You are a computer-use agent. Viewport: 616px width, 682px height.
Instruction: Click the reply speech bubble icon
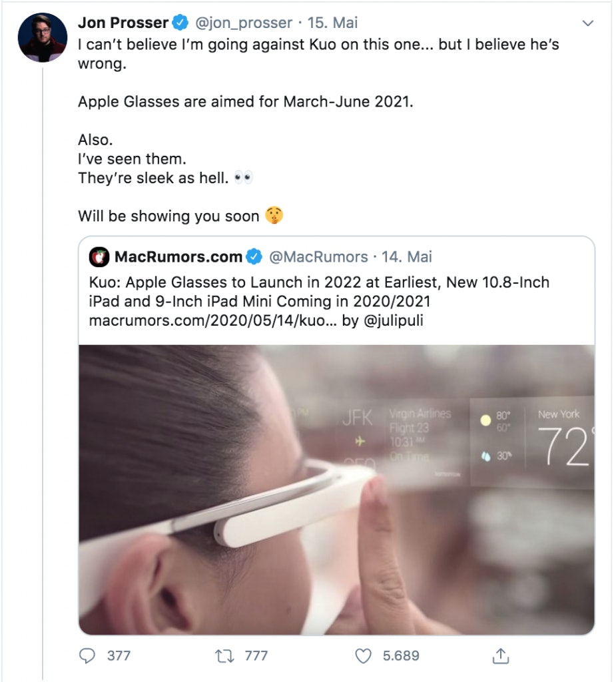coord(87,656)
